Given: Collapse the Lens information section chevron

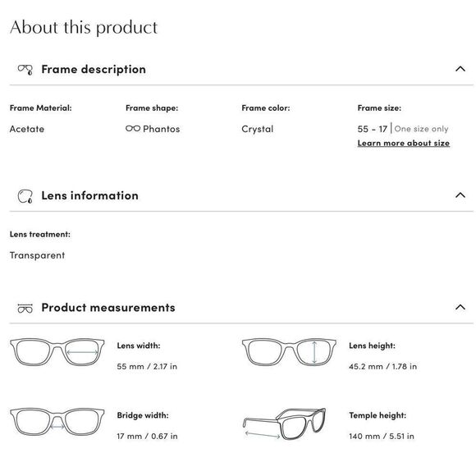Looking at the screenshot, I should coord(460,195).
